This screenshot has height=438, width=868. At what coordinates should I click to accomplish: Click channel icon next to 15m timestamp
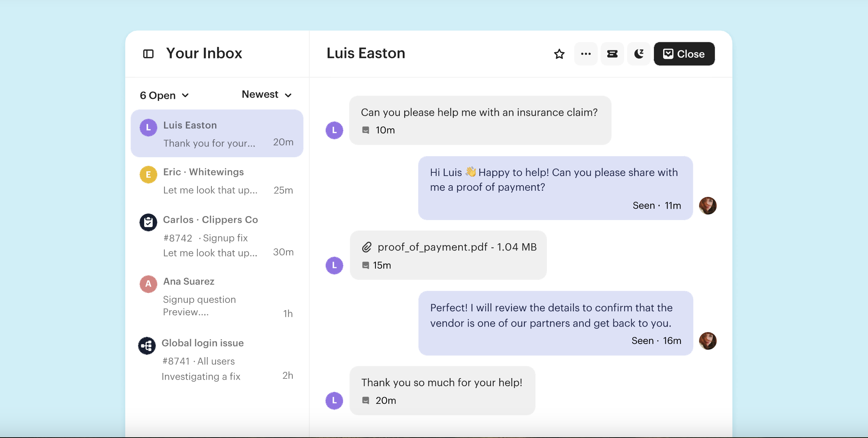click(365, 265)
